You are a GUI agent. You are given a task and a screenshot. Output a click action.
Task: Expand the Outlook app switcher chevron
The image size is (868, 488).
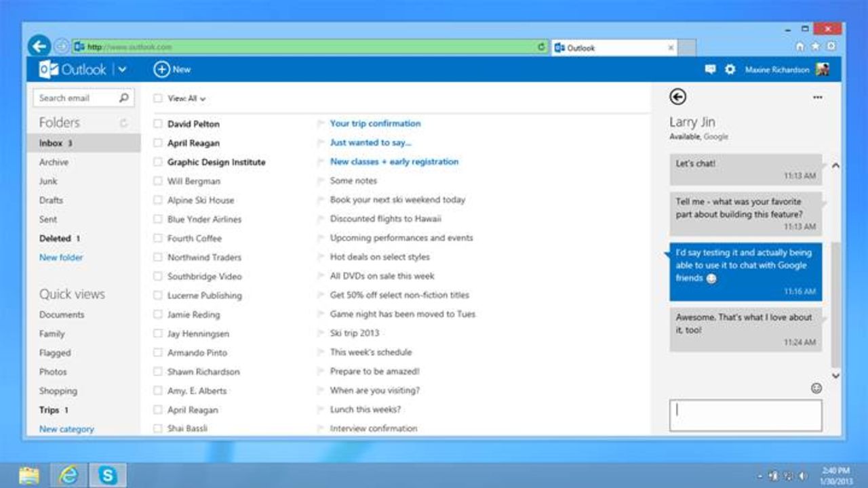click(x=122, y=69)
